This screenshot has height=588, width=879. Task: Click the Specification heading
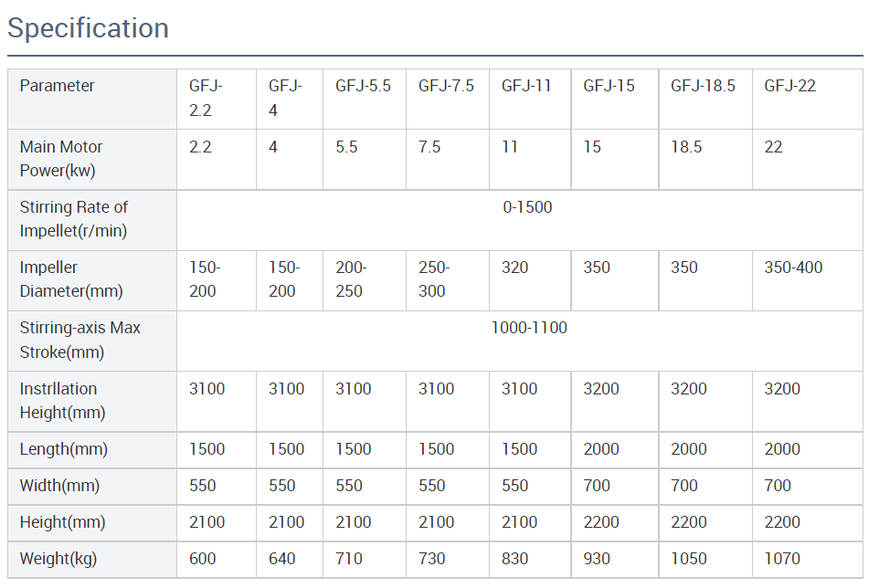click(x=88, y=28)
